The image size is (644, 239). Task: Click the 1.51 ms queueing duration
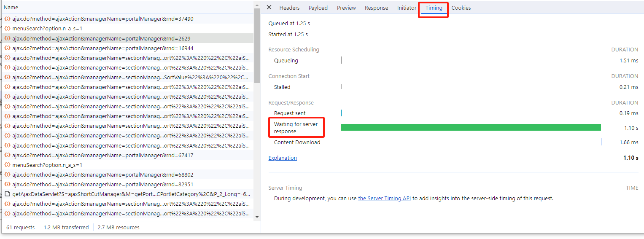[629, 61]
